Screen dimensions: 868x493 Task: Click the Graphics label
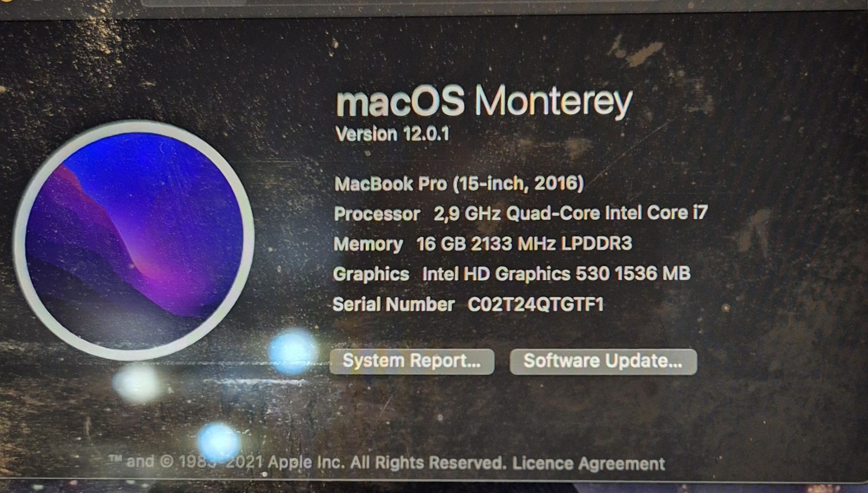pyautogui.click(x=371, y=274)
